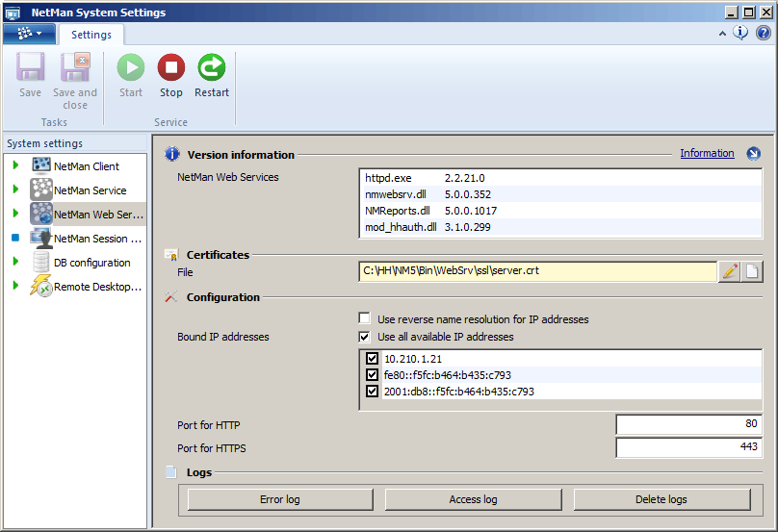Select DB configuration in System settings
The height and width of the screenshot is (532, 778).
pos(91,263)
